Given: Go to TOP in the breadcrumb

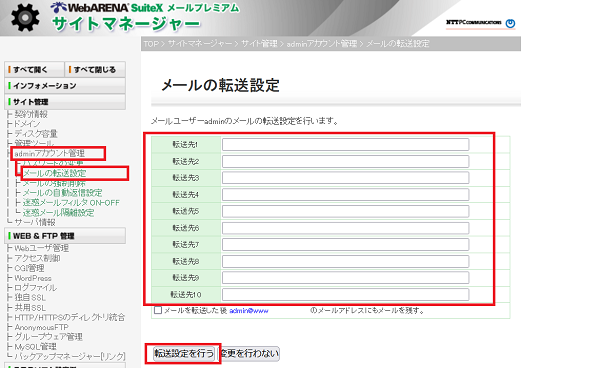Looking at the screenshot, I should [151, 44].
